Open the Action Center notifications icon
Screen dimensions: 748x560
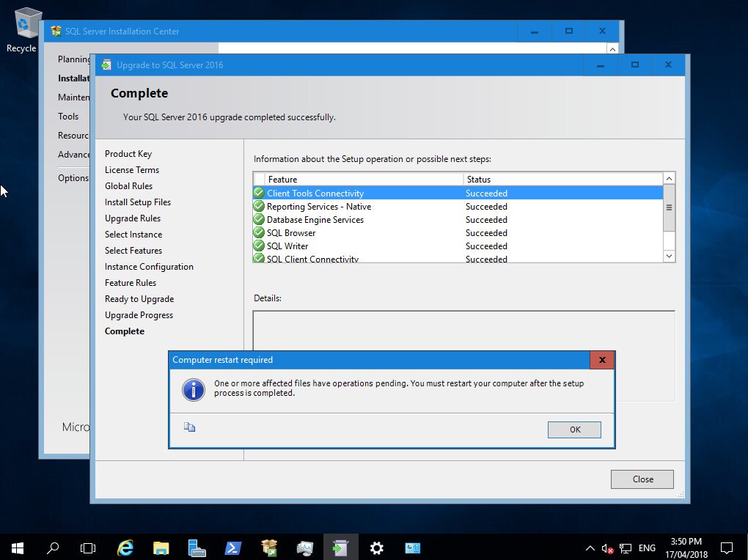click(726, 548)
